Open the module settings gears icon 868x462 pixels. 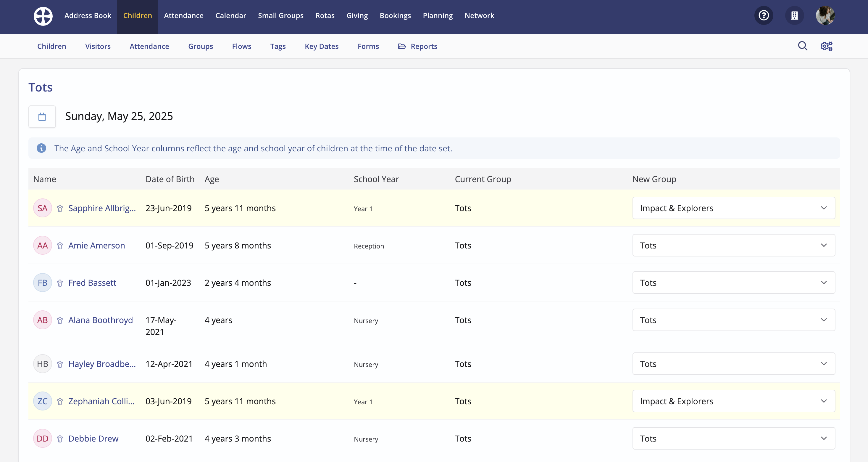(x=826, y=46)
